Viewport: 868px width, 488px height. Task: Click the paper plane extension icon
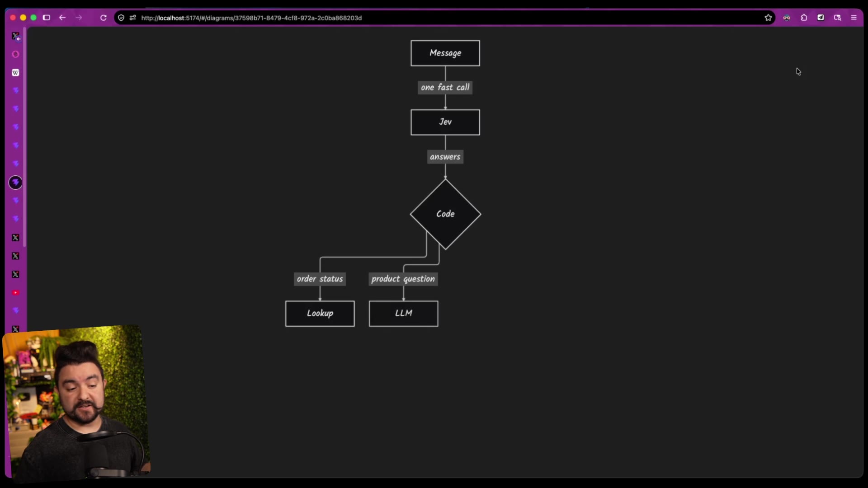(821, 18)
